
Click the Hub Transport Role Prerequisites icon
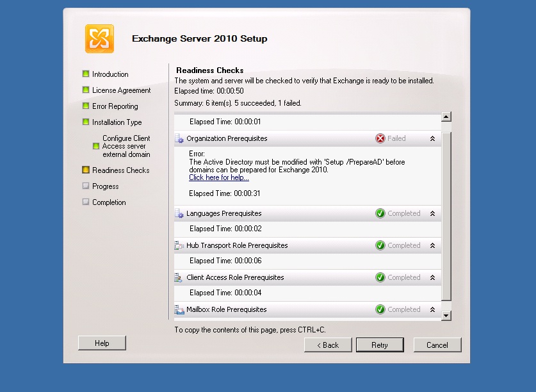click(x=179, y=245)
